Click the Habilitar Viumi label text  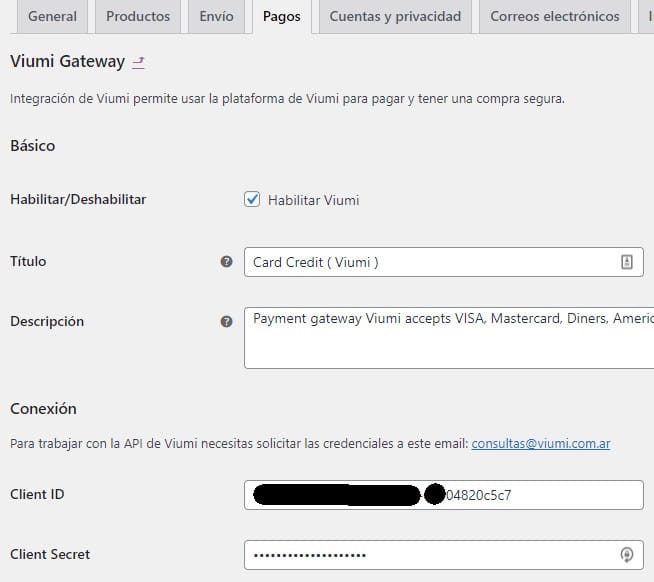314,200
